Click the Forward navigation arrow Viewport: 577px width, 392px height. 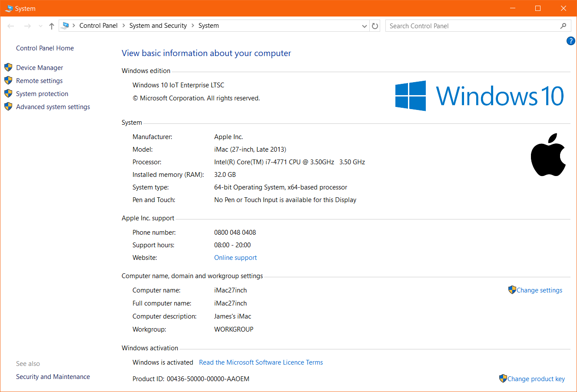(27, 26)
